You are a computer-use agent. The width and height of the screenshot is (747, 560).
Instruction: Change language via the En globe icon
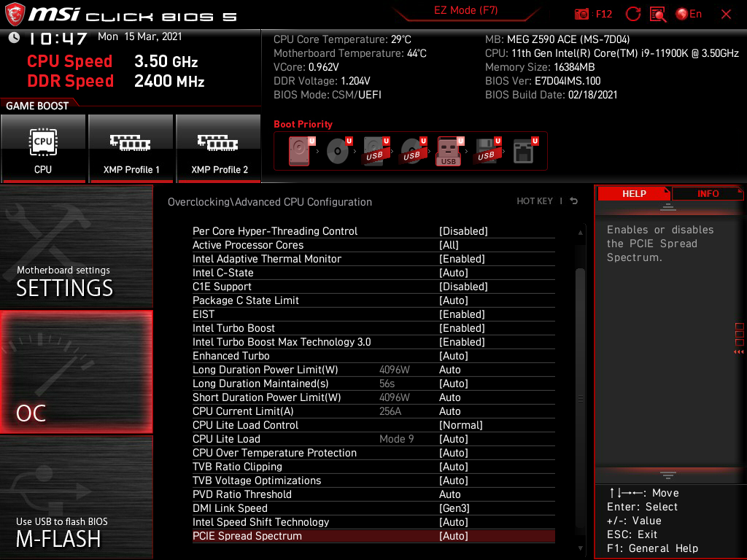point(689,15)
